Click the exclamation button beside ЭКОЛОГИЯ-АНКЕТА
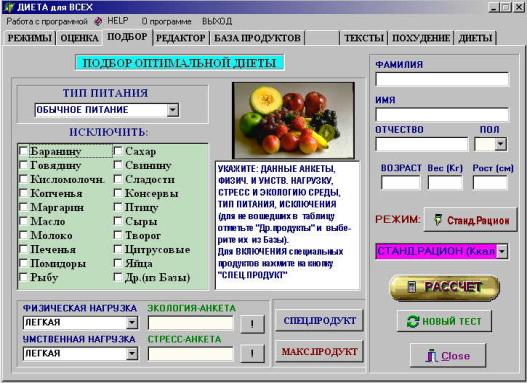The width and height of the screenshot is (527, 383). coord(252,324)
